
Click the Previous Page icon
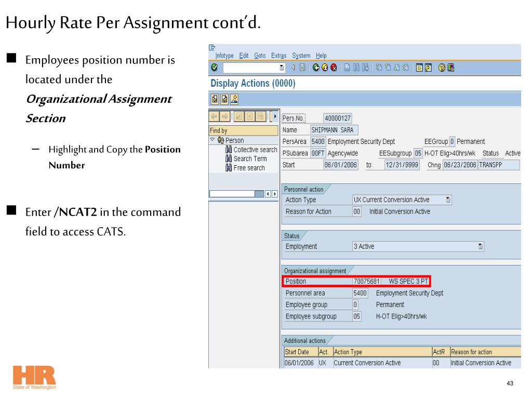pyautogui.click(x=388, y=68)
